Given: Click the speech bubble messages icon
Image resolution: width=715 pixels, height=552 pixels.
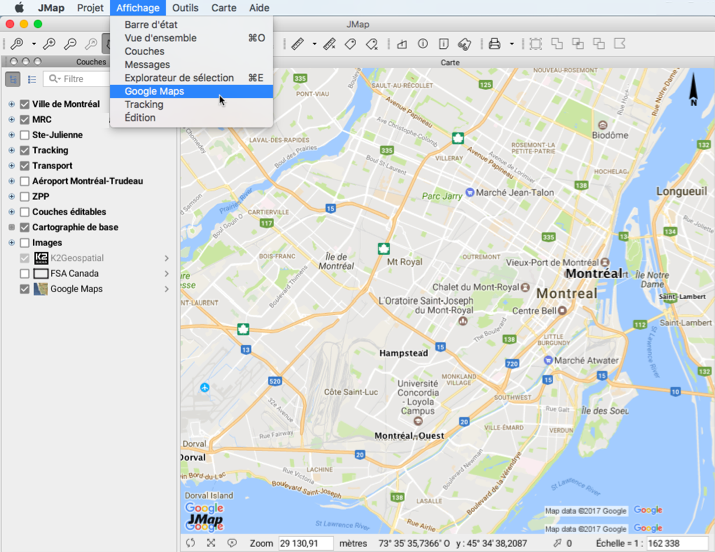Looking at the screenshot, I should point(232,543).
